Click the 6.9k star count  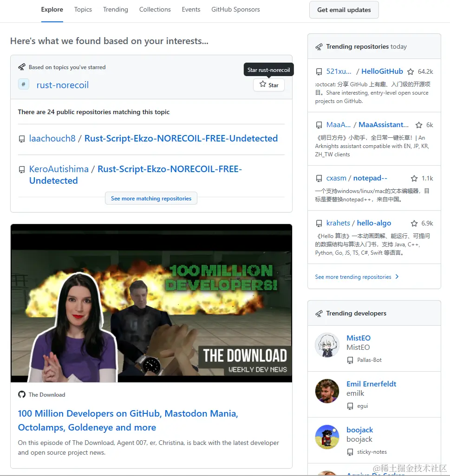click(x=427, y=224)
